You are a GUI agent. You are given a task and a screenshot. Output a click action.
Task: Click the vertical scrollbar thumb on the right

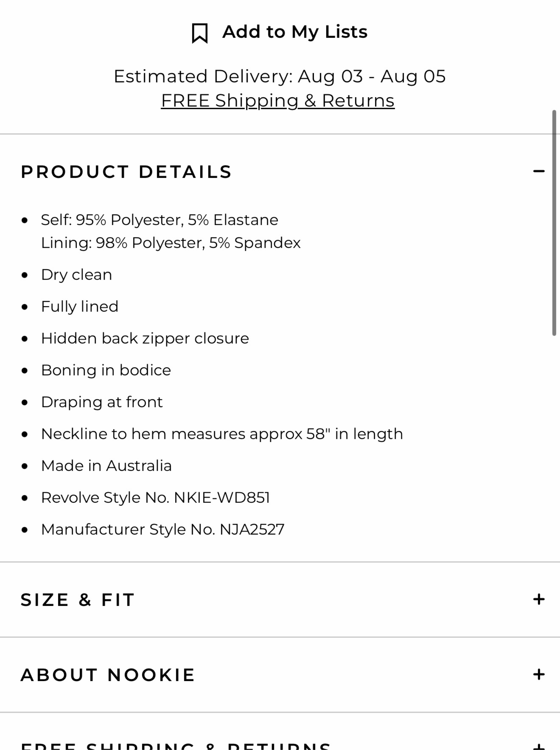pyautogui.click(x=554, y=223)
